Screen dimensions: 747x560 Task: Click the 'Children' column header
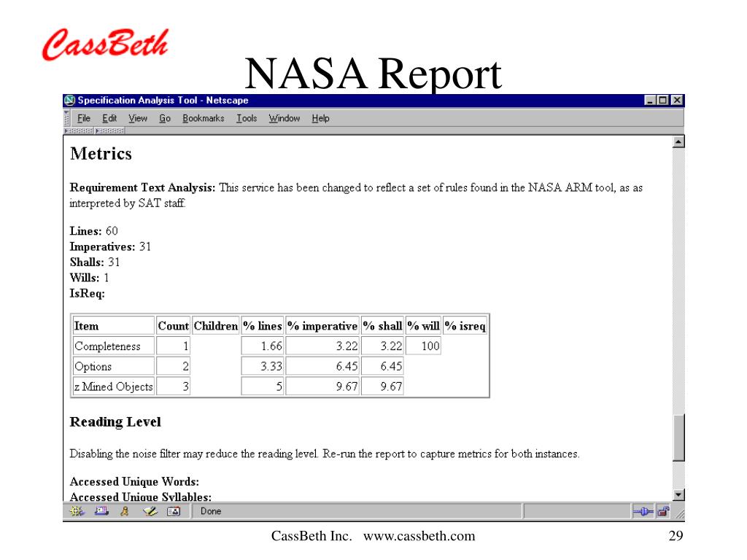point(216,326)
